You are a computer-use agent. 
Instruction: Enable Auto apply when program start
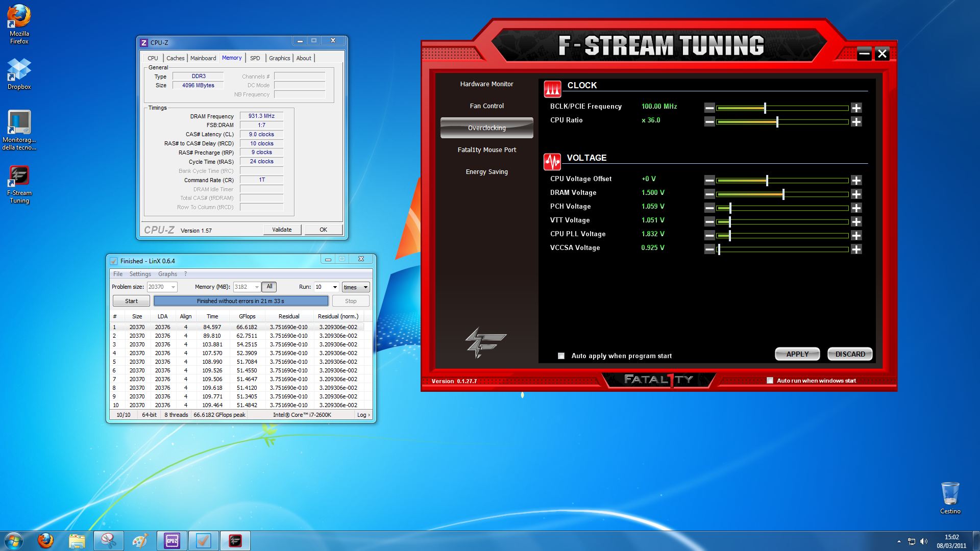[561, 356]
